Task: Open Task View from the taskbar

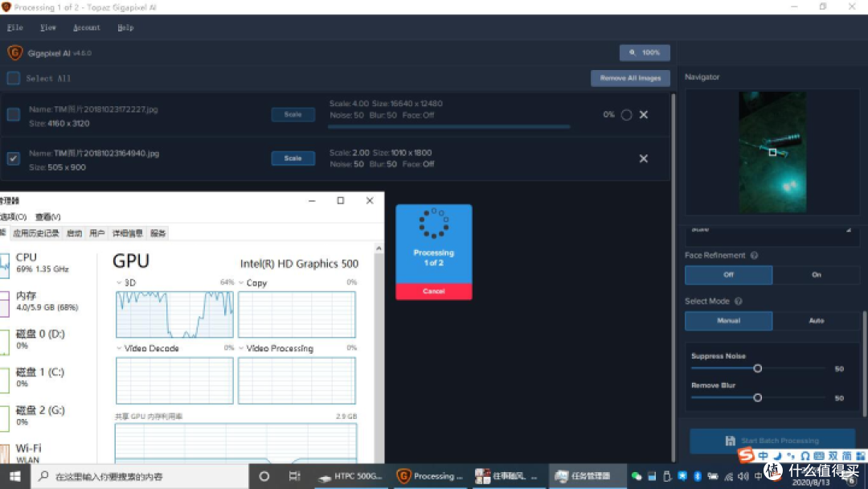Action: [x=294, y=476]
